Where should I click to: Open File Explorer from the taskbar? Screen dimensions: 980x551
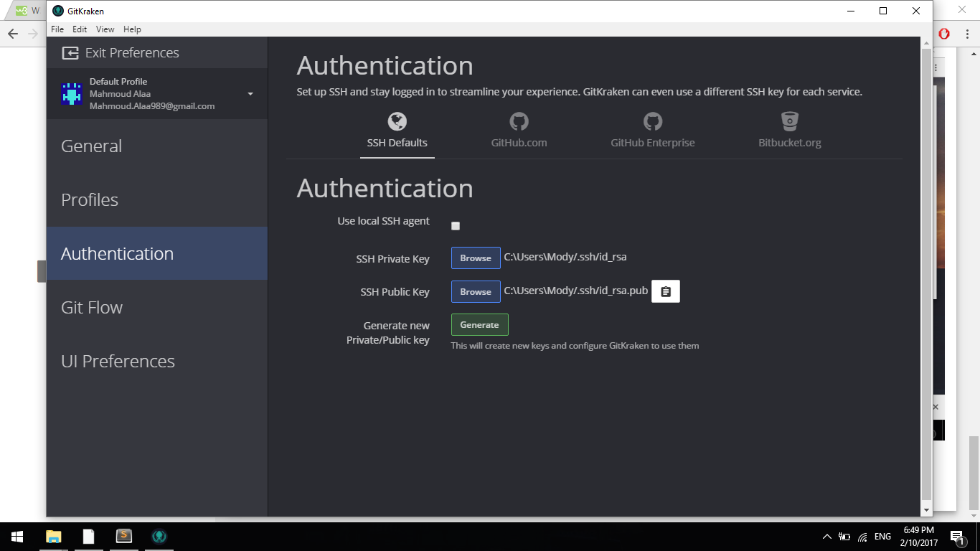tap(53, 537)
